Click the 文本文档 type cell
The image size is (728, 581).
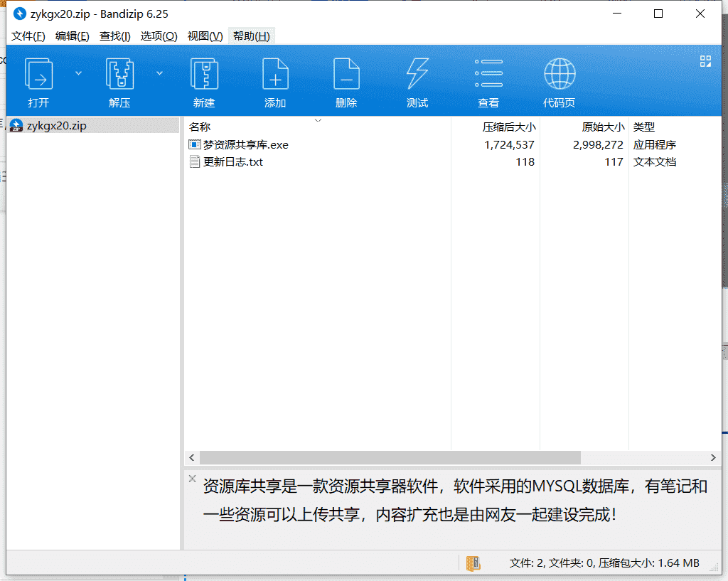click(x=655, y=162)
